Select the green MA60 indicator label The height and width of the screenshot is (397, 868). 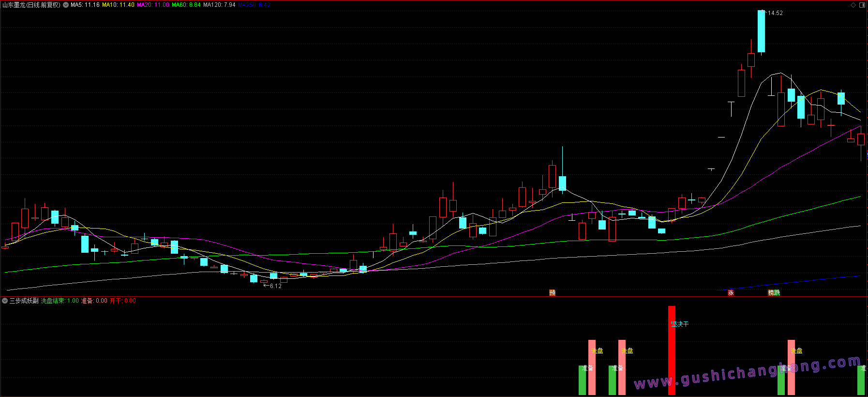[x=186, y=5]
